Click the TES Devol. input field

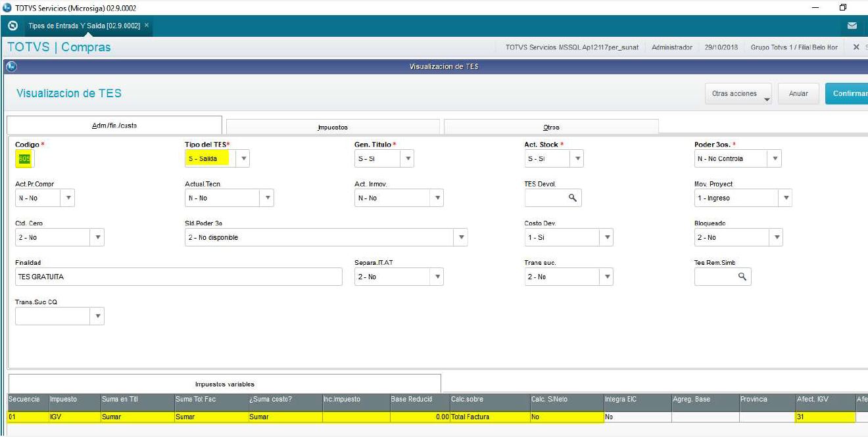coord(553,198)
